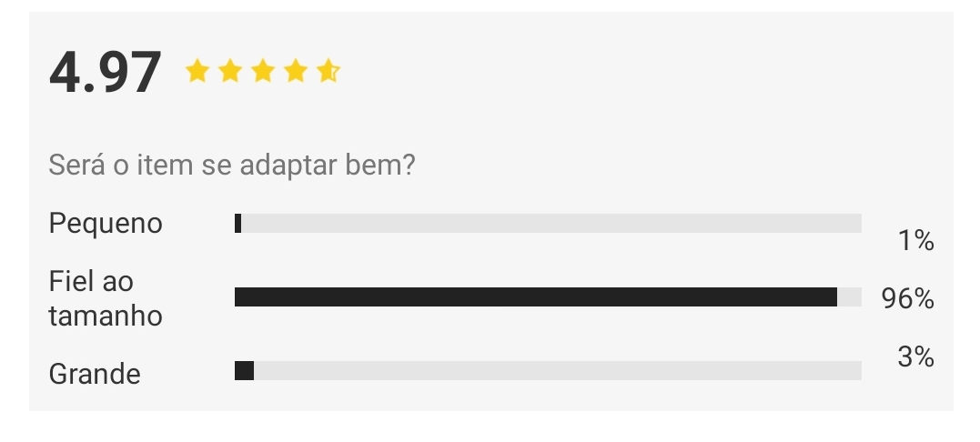Select the Grande fit label
Viewport: 980px width, 442px height.
(95, 374)
